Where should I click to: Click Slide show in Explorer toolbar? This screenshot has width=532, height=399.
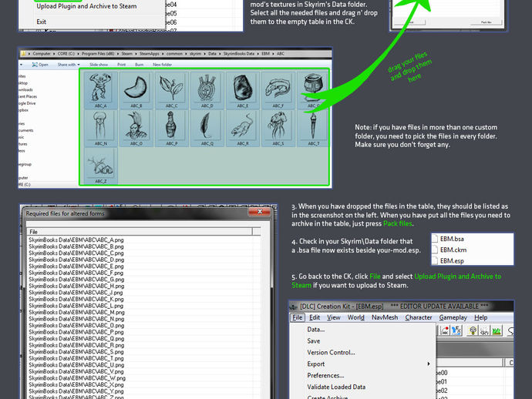click(x=99, y=65)
